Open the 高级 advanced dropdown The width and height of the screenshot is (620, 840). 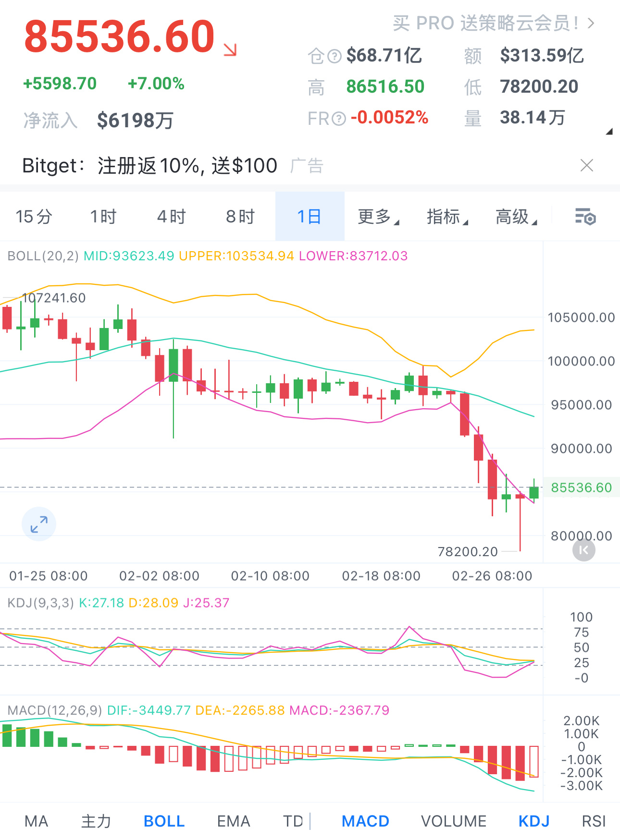(516, 217)
